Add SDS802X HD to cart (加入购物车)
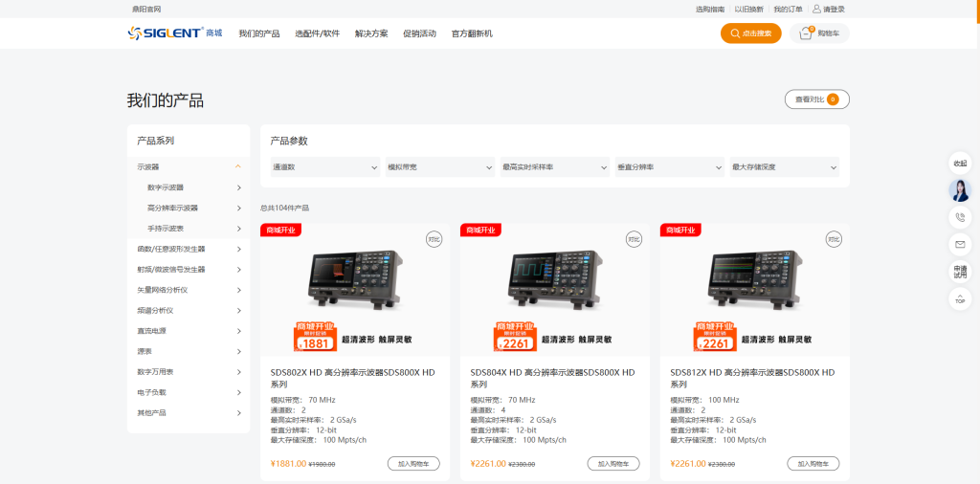The height and width of the screenshot is (484, 980). [x=413, y=464]
